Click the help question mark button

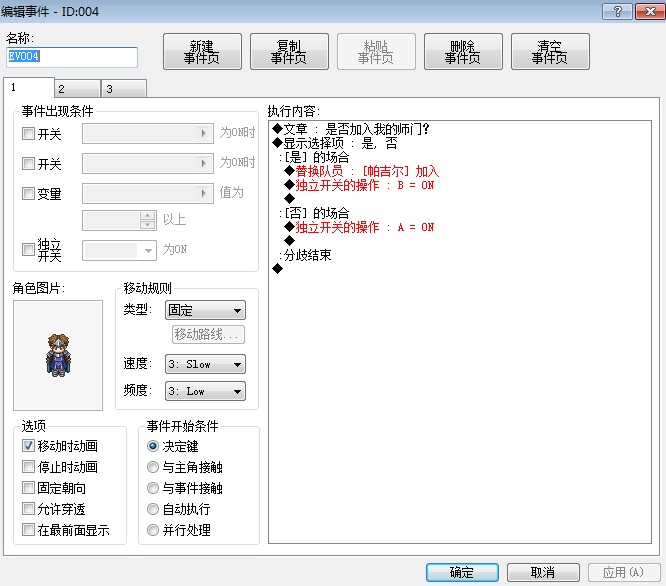coord(617,11)
